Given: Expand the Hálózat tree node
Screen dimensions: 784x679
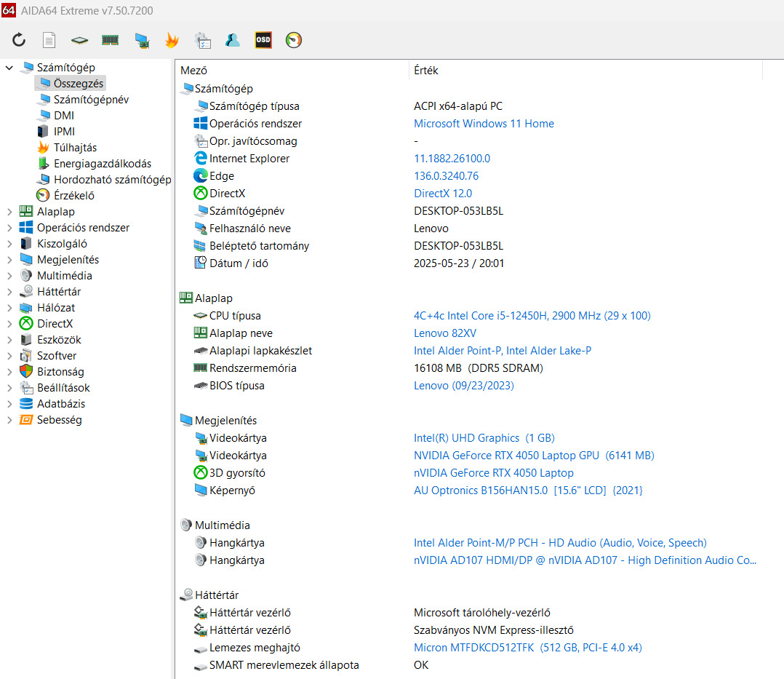Looking at the screenshot, I should (9, 308).
